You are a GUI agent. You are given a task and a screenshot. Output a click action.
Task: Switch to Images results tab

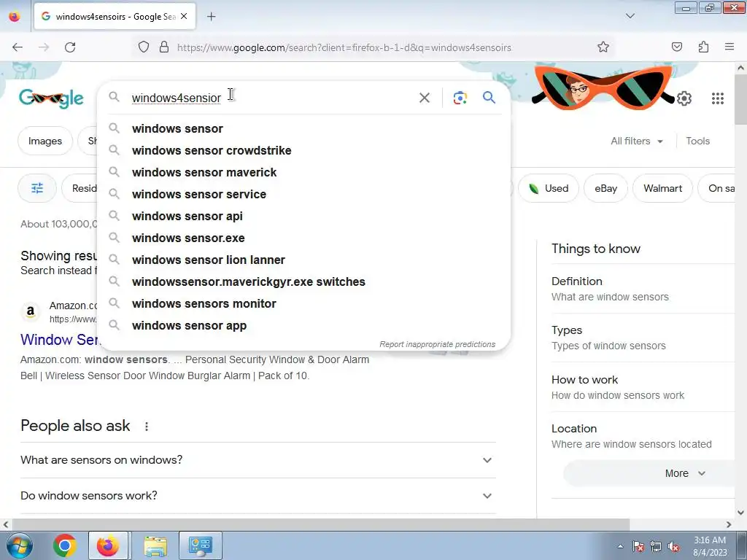click(x=44, y=141)
